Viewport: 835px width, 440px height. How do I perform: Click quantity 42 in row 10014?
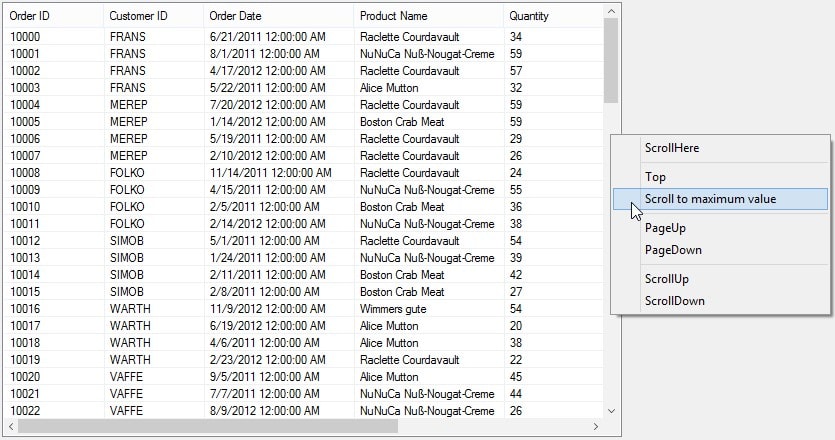554,275
